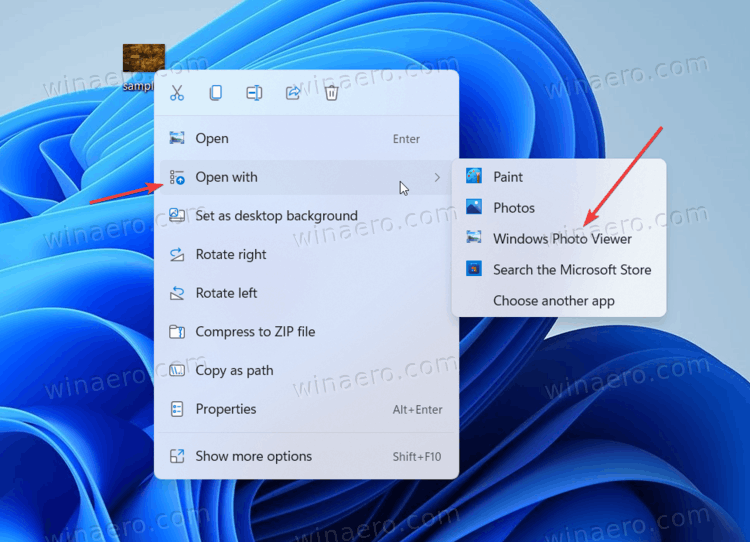Click the Shift+F10 shortcut text

click(x=417, y=457)
